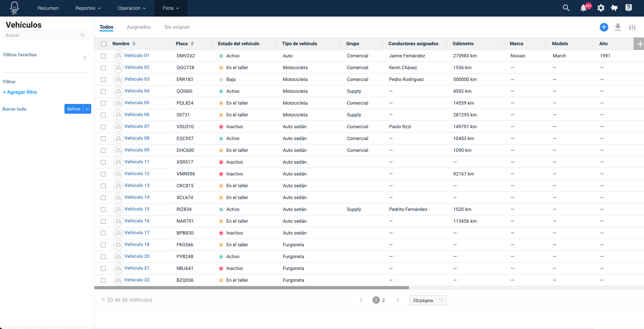The width and height of the screenshot is (644, 329).
Task: Select page 1 in pagination
Action: (376, 300)
